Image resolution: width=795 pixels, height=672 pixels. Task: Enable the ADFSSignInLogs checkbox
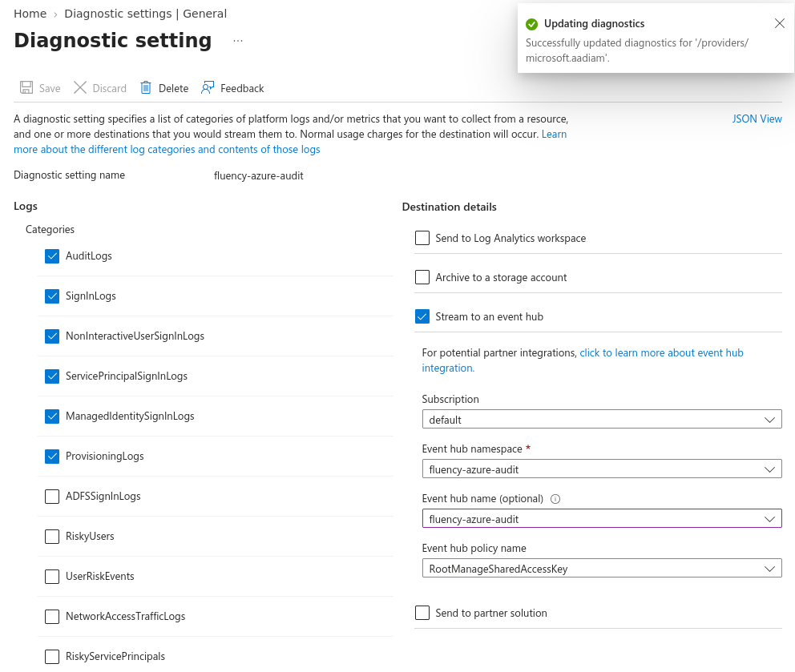pos(52,497)
